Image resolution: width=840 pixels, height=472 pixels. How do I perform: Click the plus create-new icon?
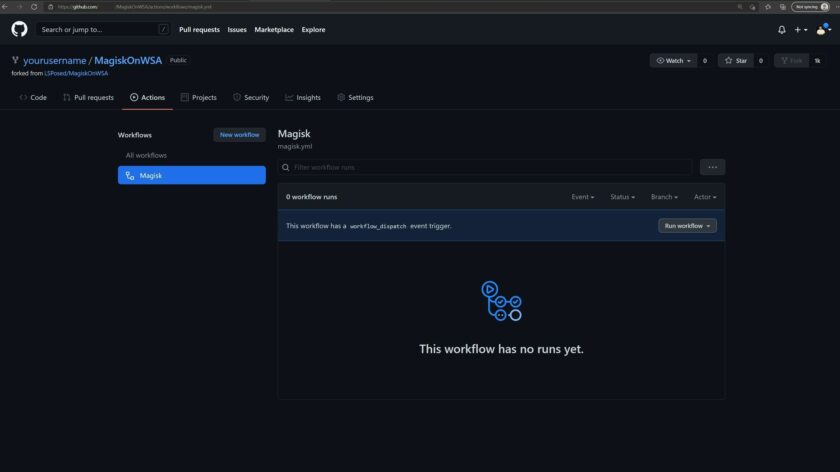point(800,30)
